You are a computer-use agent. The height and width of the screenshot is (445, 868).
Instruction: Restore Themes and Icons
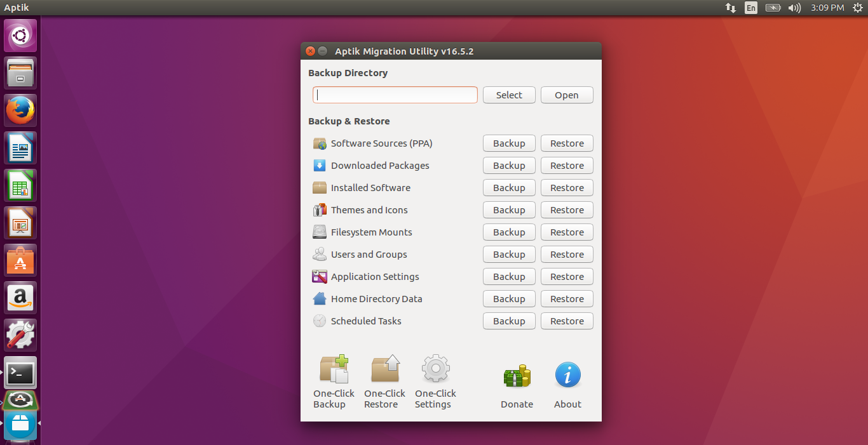567,210
